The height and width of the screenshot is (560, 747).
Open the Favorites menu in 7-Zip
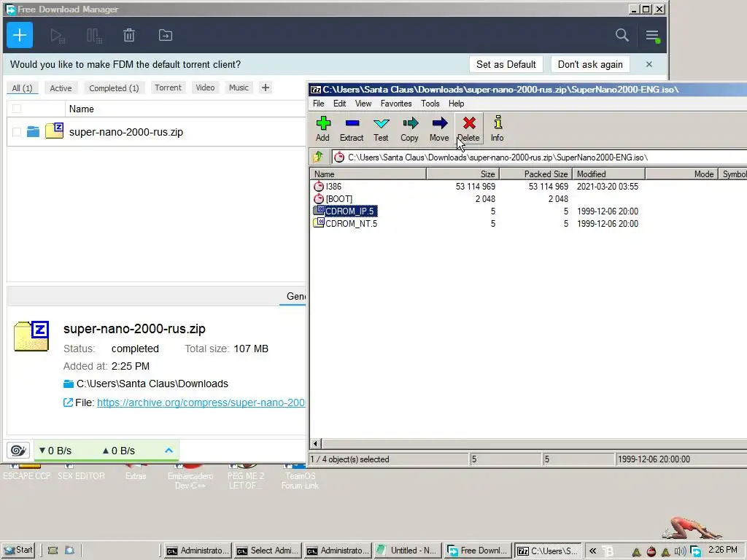[396, 104]
